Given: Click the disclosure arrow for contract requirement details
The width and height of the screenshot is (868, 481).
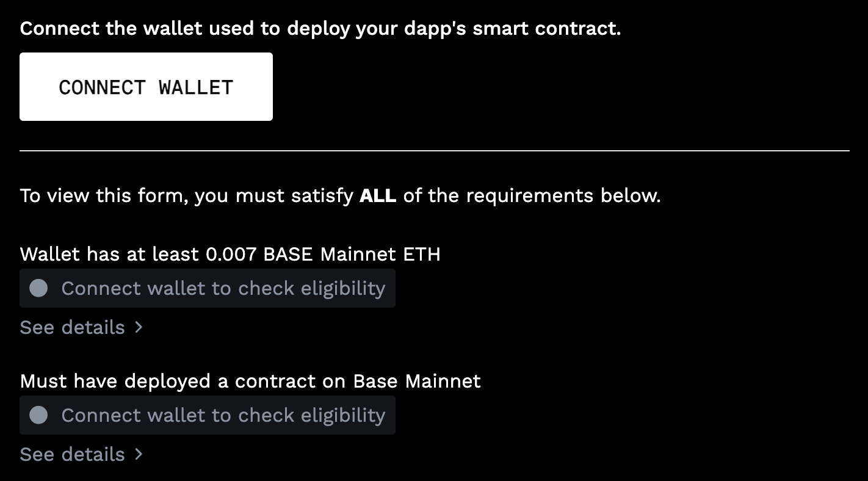Looking at the screenshot, I should pyautogui.click(x=139, y=455).
